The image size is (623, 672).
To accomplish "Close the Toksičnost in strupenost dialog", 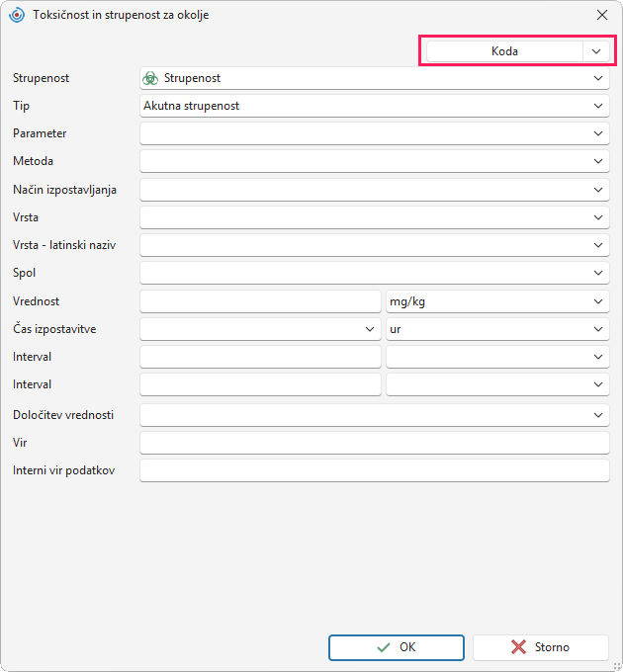I will pyautogui.click(x=602, y=15).
